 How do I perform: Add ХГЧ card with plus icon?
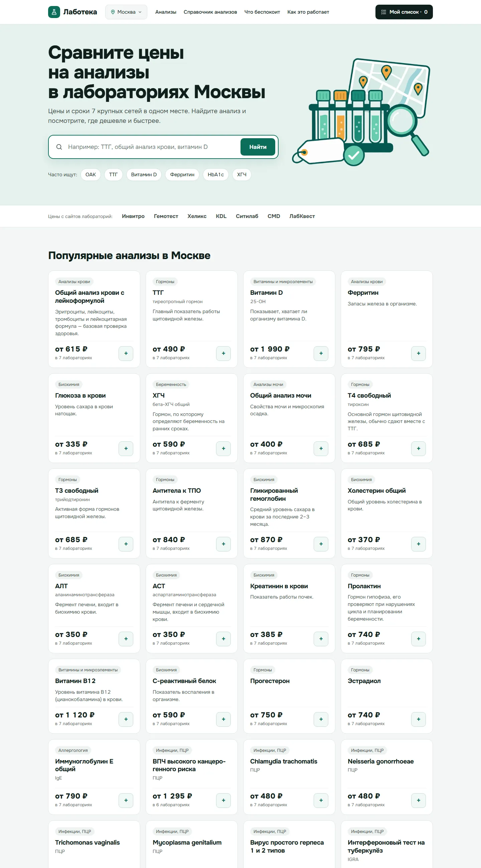223,448
